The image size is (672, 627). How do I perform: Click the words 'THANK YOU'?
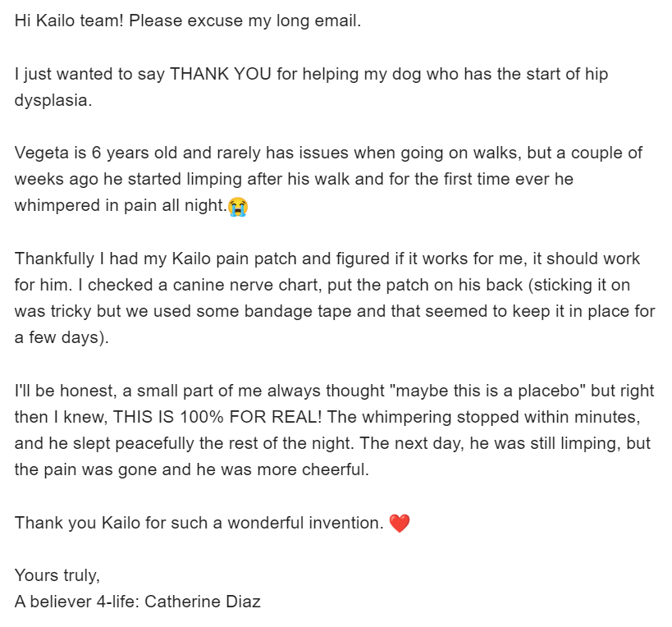click(x=221, y=74)
